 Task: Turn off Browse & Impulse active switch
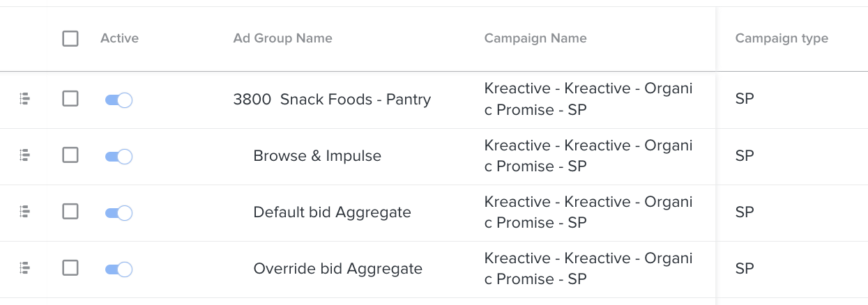click(119, 157)
